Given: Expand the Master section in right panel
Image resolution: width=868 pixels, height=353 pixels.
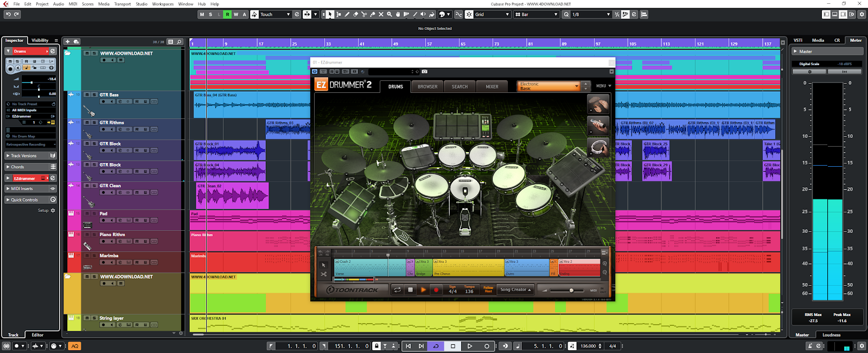Looking at the screenshot, I should [x=827, y=52].
